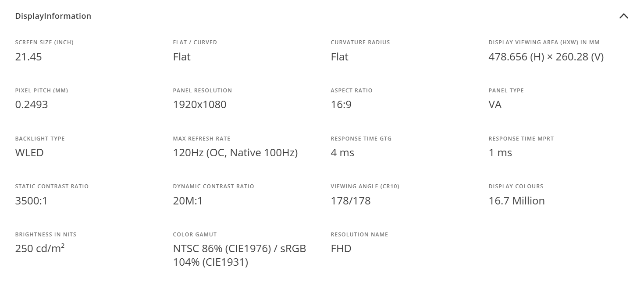Select the 178/178 viewing angle value
The width and height of the screenshot is (644, 306).
(351, 201)
